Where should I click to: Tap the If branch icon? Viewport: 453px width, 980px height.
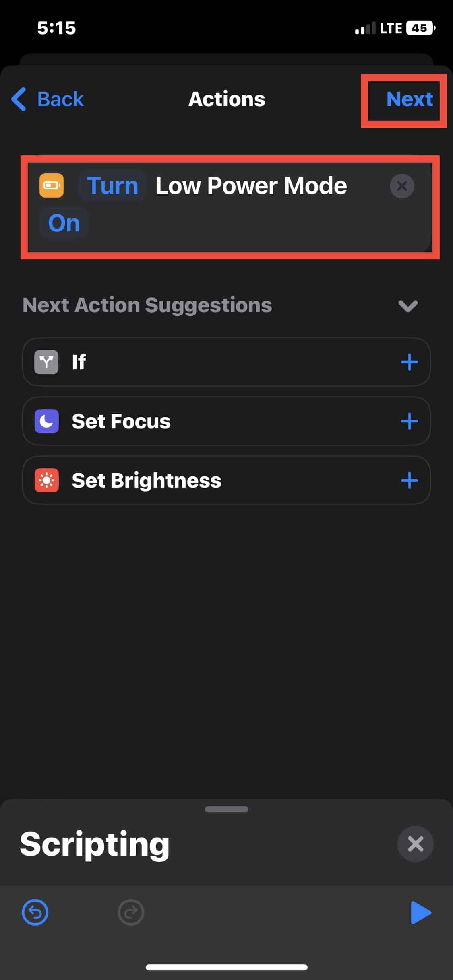[46, 362]
